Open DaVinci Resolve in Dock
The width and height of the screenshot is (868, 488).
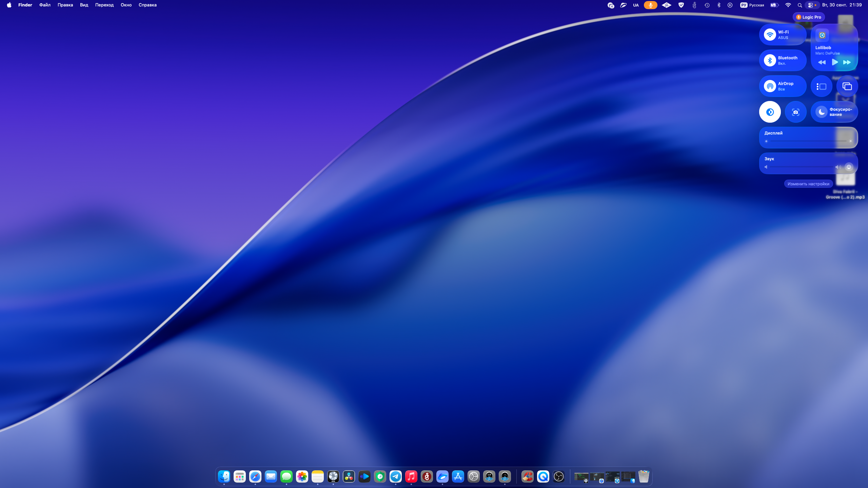349,476
